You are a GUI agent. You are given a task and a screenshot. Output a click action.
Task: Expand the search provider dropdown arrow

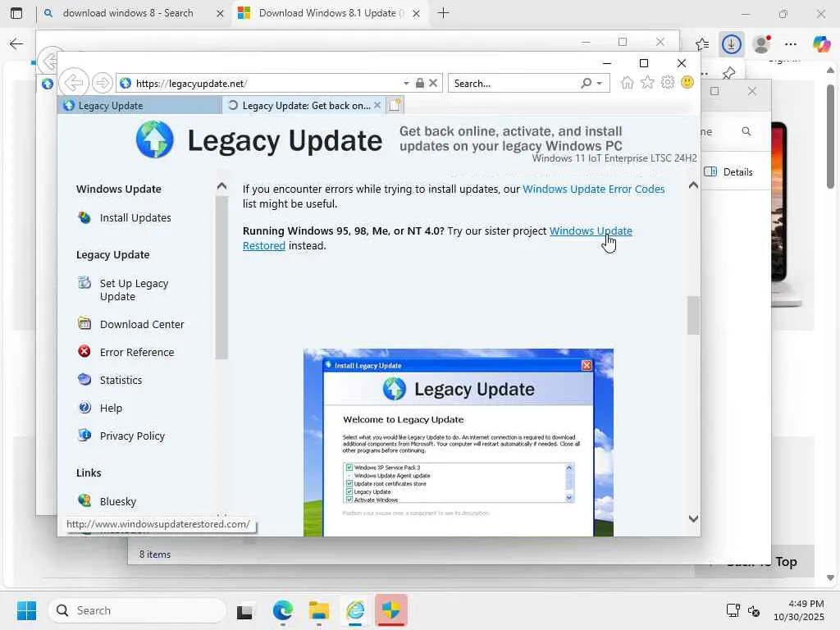click(600, 84)
